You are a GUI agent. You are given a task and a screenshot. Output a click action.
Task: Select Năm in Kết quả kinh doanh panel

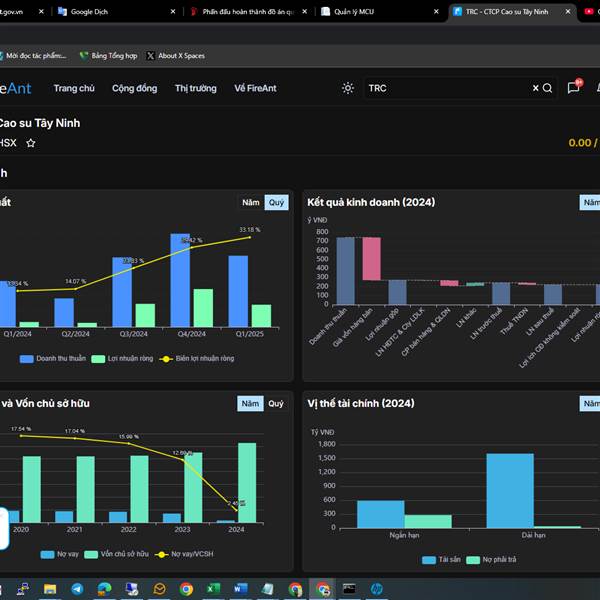[590, 202]
